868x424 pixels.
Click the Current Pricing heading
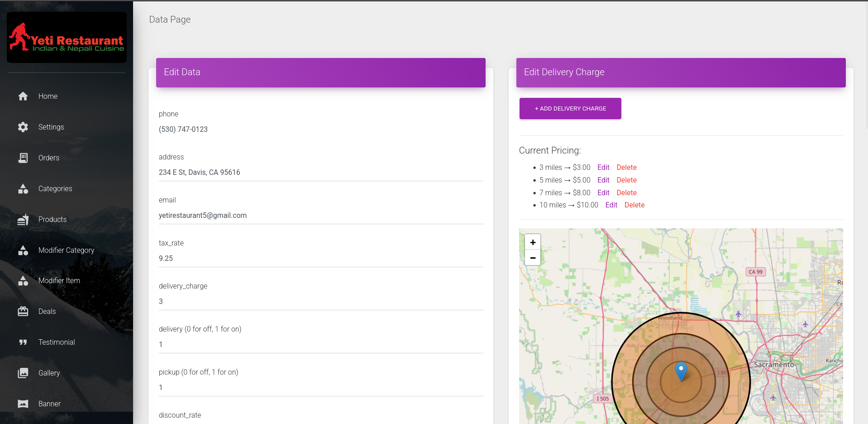coord(550,150)
